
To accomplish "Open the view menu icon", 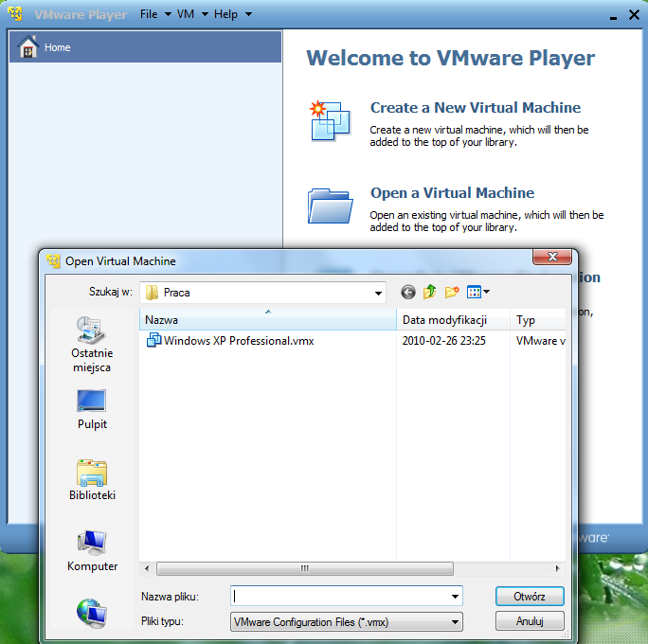I will click(474, 292).
